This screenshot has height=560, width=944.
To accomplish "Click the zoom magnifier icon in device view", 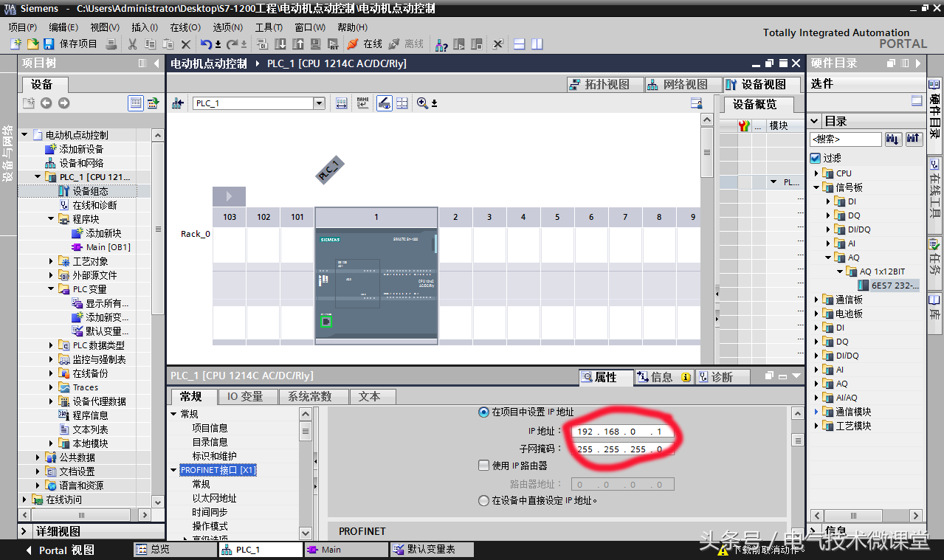I will click(x=423, y=103).
